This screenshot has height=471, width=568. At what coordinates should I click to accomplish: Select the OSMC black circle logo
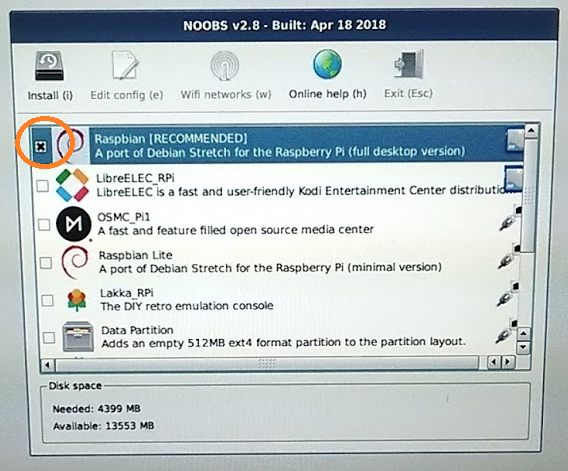(74, 224)
